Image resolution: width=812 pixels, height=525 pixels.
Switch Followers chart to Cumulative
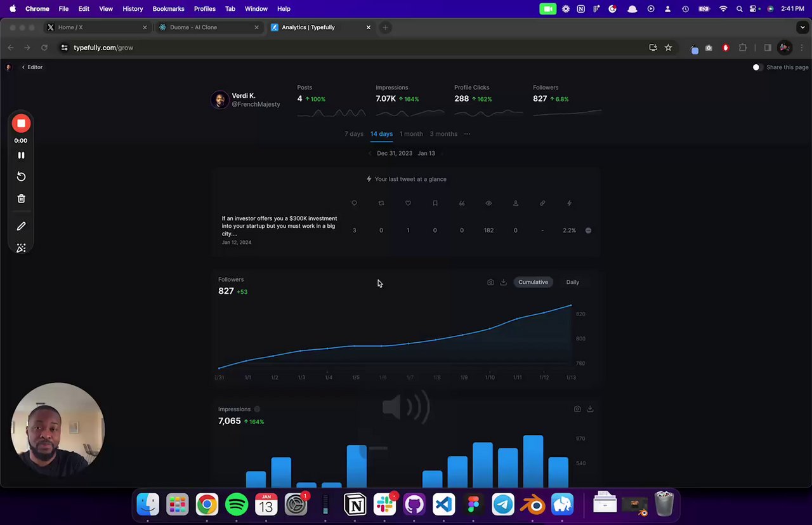tap(533, 282)
